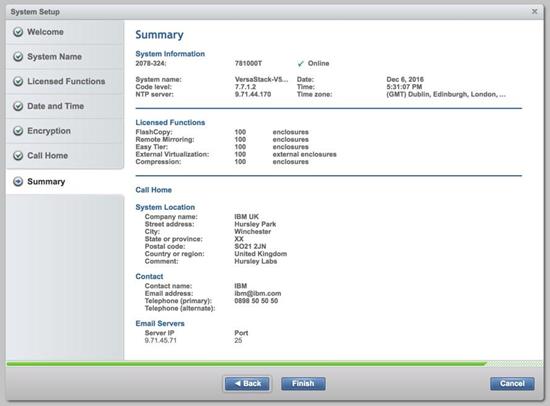550x406 pixels.
Task: Close the System Setup dialog
Action: [534, 12]
